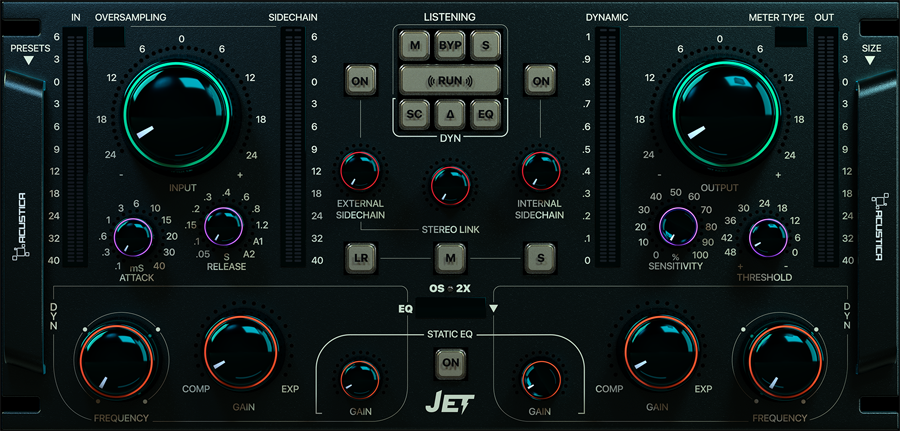
Task: Click the Attack knob
Action: pos(133,237)
